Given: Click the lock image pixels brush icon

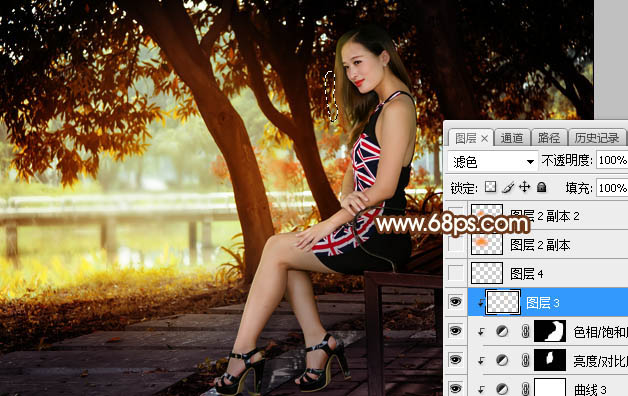Looking at the screenshot, I should (508, 187).
